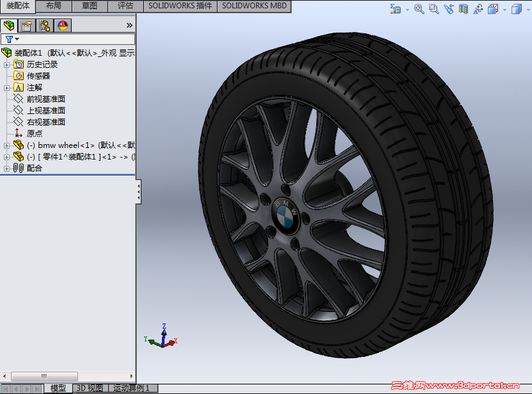Click the tree filter funnel icon

(9, 40)
